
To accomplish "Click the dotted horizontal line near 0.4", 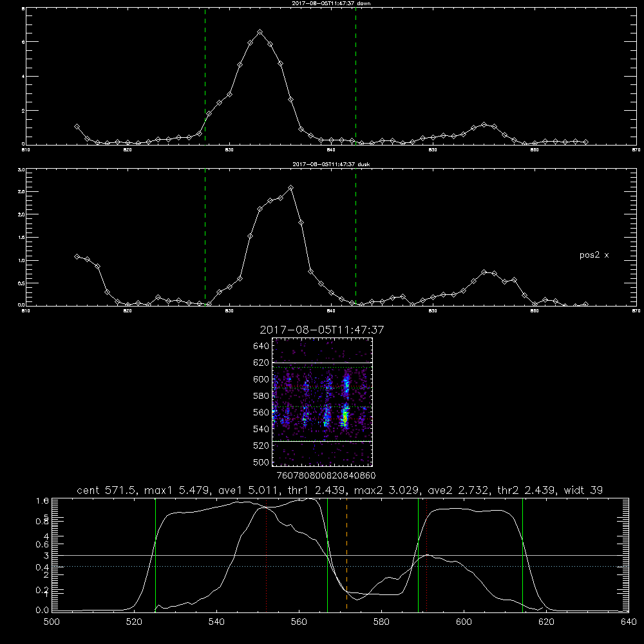I will coord(340,566).
